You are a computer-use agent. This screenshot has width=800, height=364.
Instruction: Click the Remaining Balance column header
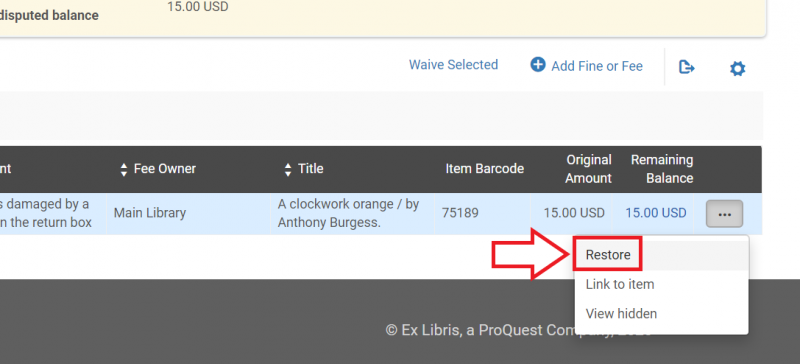coord(662,169)
